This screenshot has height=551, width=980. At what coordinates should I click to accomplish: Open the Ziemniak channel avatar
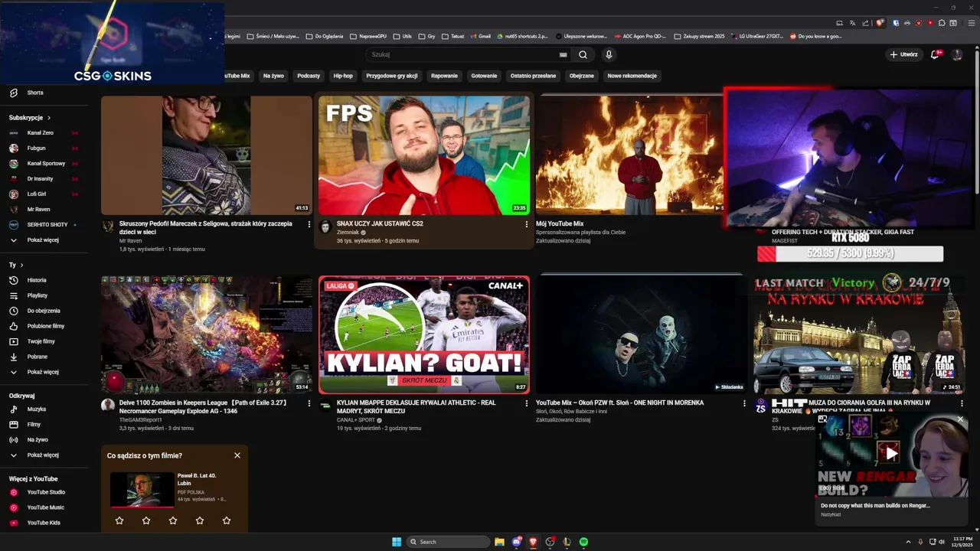(x=325, y=227)
